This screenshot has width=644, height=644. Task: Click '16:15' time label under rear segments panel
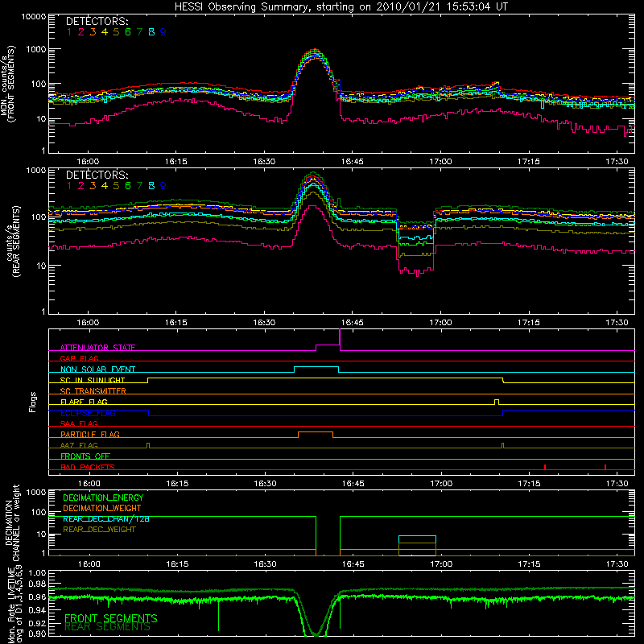pos(175,323)
